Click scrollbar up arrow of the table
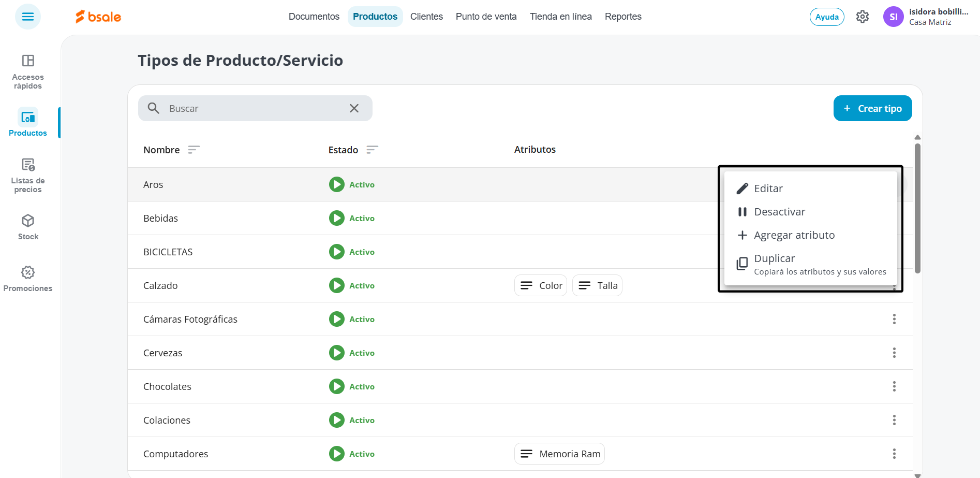 pos(917,138)
